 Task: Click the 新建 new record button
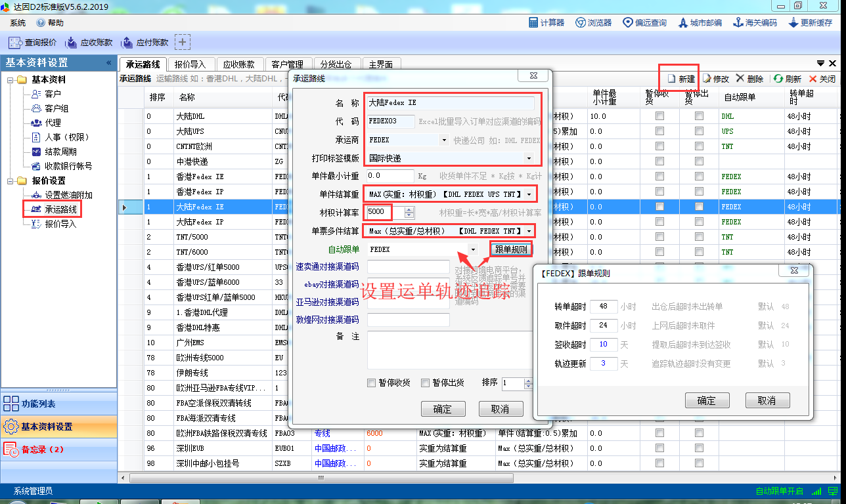(x=680, y=79)
